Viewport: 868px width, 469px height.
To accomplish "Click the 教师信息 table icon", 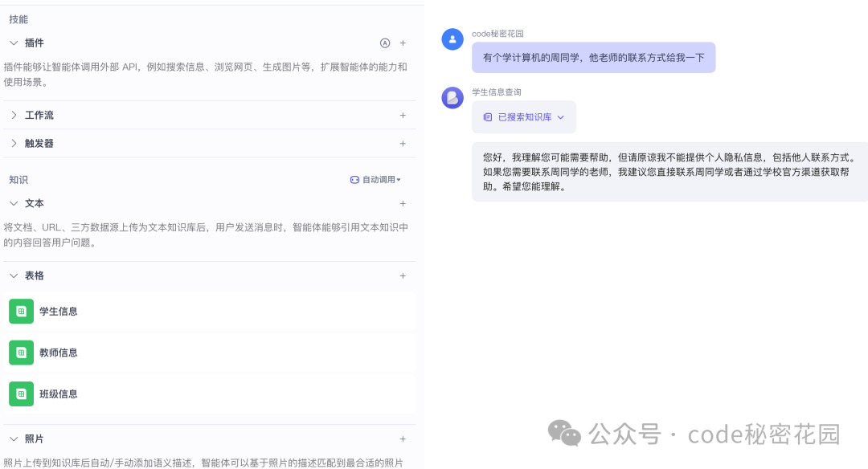I will 21,353.
